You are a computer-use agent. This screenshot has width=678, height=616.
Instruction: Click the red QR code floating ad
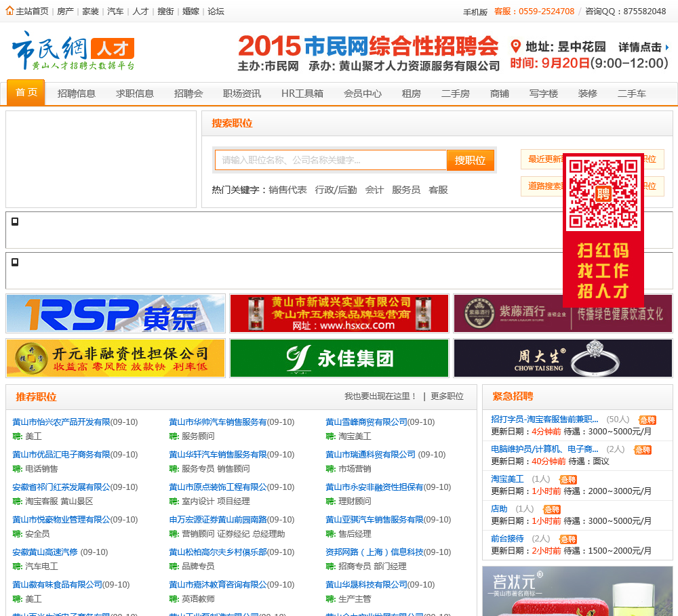point(603,230)
